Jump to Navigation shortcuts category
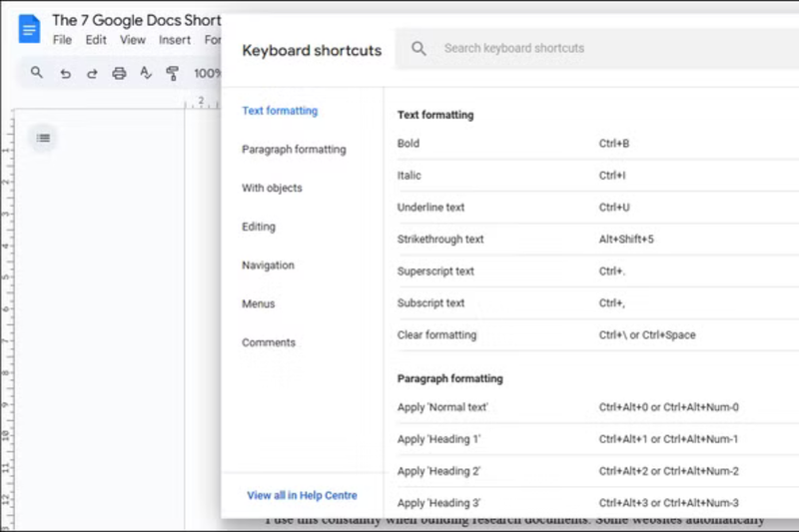Screen dimensions: 799x532 (x=268, y=266)
